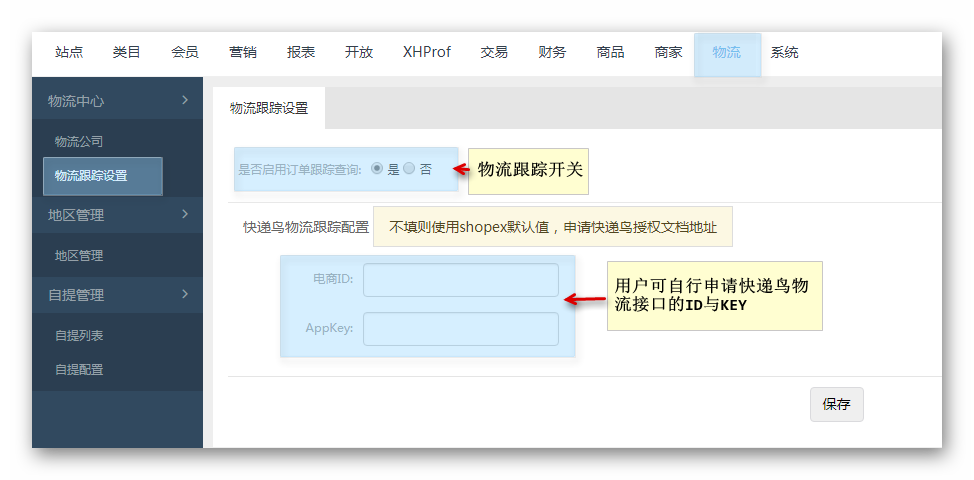This screenshot has width=974, height=480.
Task: Open the 财务 menu
Action: tap(552, 52)
